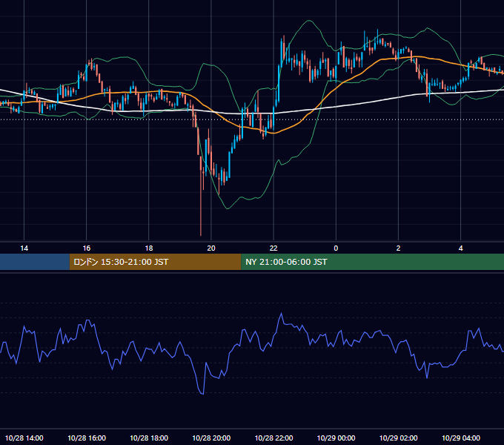Select the 20 hour axis label
This screenshot has height=445, width=504.
(x=211, y=248)
